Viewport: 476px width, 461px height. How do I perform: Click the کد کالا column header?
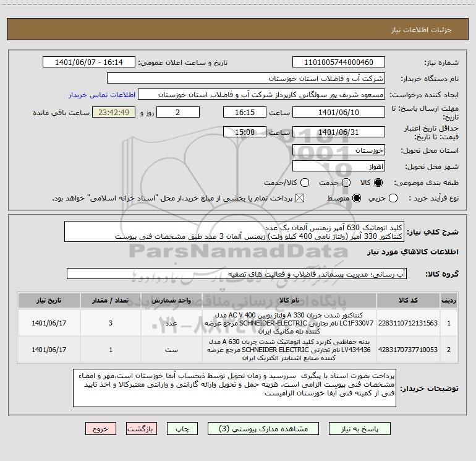[x=408, y=301]
